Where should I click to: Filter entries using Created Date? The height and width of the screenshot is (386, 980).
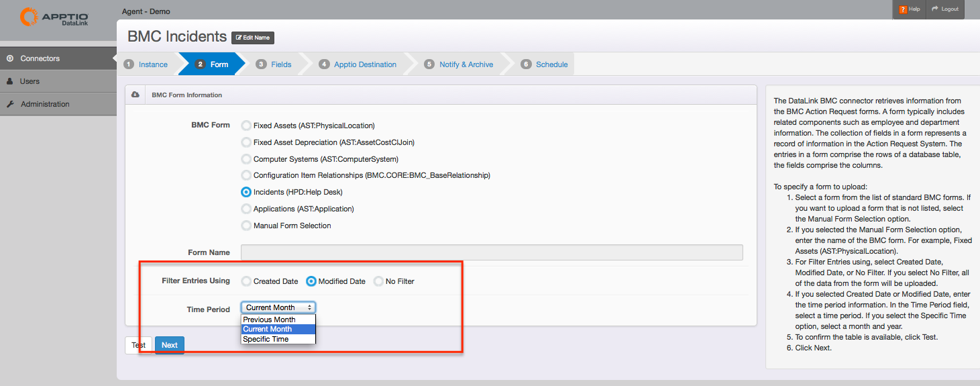(x=246, y=281)
